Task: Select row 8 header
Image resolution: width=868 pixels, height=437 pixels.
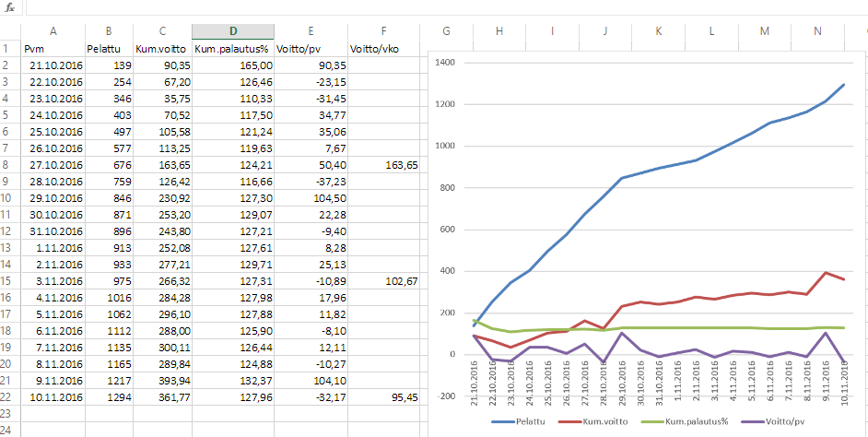Action: point(10,164)
